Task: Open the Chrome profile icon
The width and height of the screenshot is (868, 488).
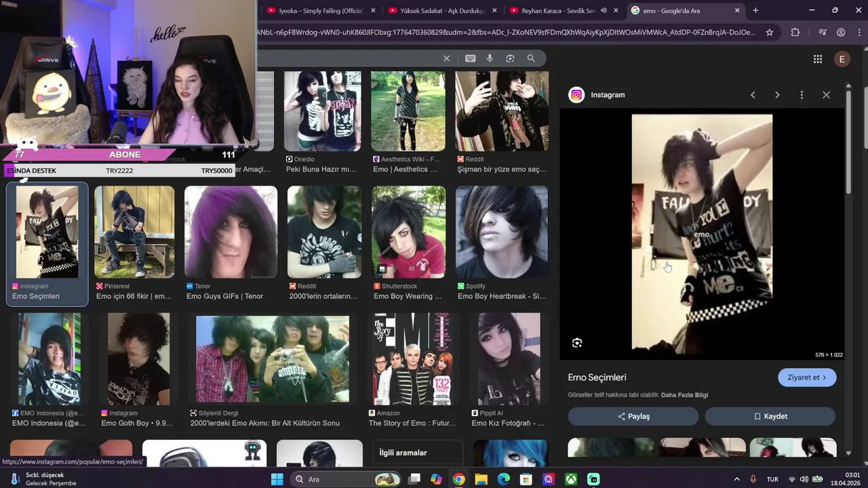Action: (841, 32)
